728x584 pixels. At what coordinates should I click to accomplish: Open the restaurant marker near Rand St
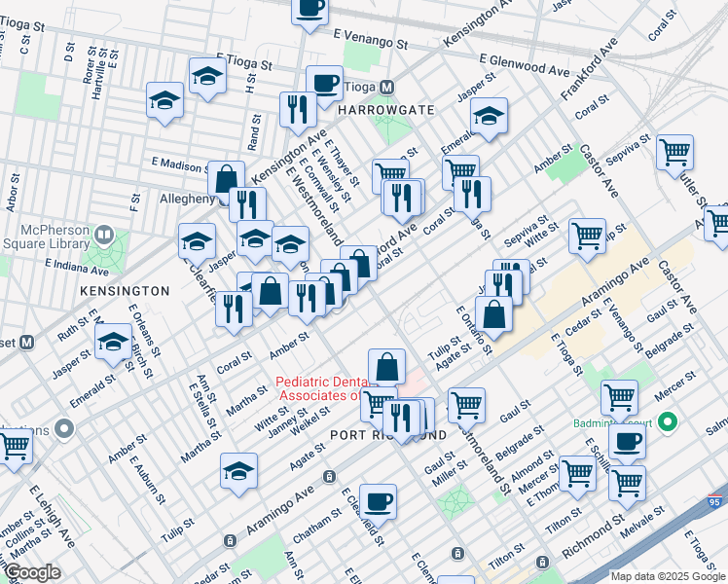click(x=298, y=111)
